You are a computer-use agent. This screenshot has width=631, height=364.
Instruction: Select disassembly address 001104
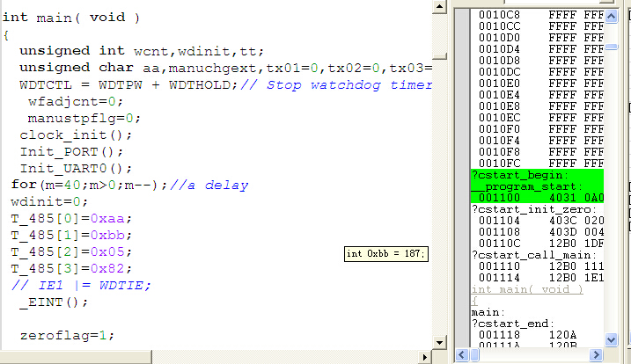pos(499,221)
